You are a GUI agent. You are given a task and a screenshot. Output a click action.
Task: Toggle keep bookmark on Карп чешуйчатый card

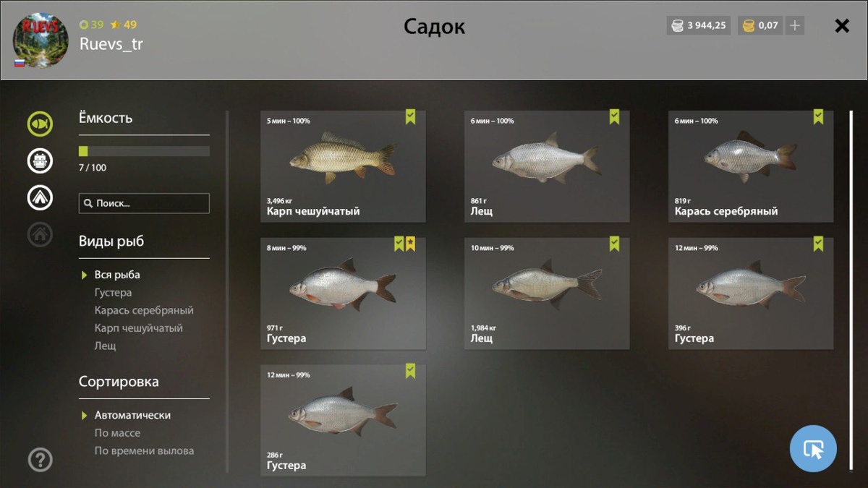pyautogui.click(x=410, y=117)
